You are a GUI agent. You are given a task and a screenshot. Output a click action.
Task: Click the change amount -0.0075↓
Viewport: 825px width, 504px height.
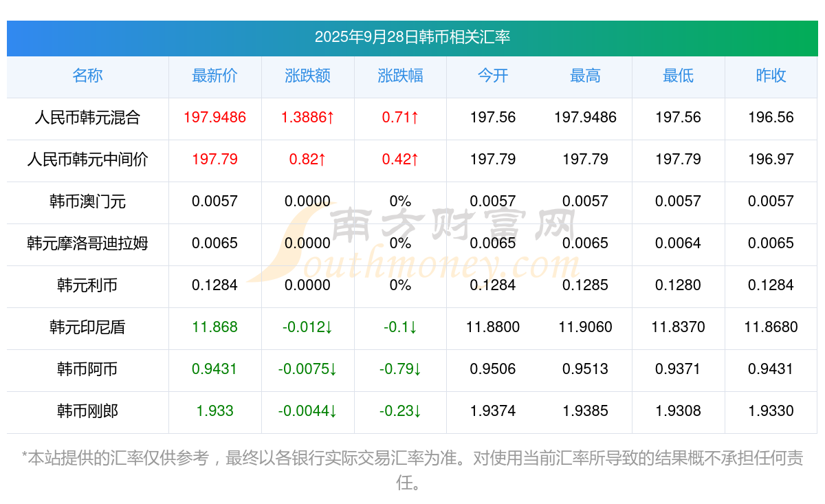coord(307,369)
